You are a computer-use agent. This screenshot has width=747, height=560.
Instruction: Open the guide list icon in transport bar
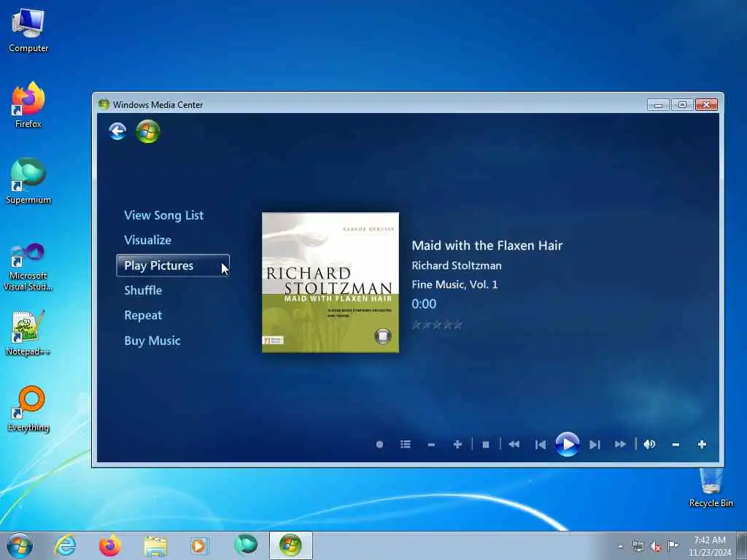coord(406,444)
